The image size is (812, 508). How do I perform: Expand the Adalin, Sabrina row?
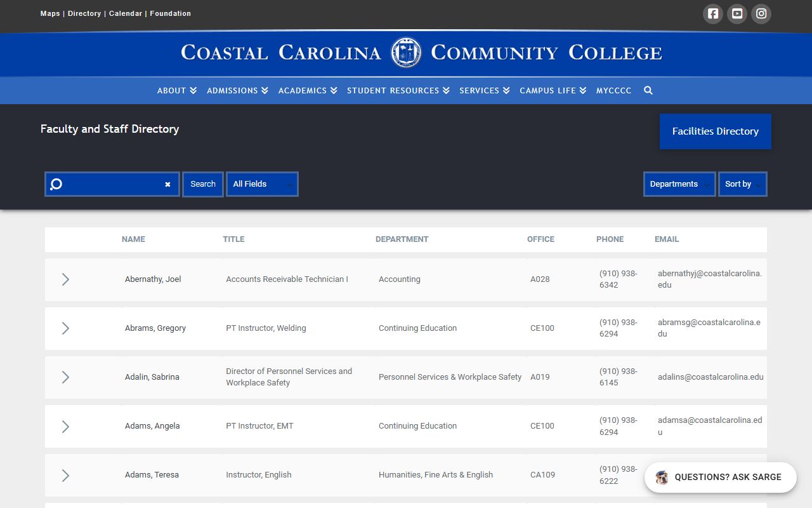[65, 377]
